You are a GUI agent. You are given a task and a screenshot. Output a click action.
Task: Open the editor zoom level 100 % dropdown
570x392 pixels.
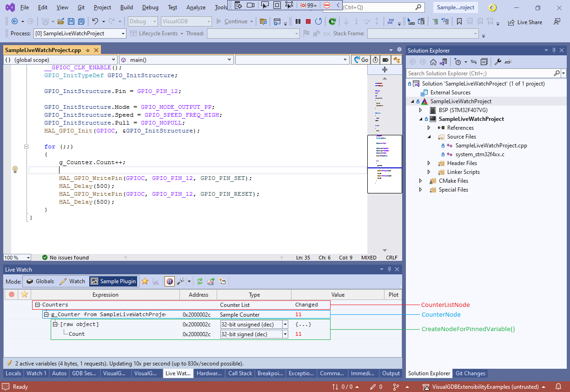coord(17,258)
